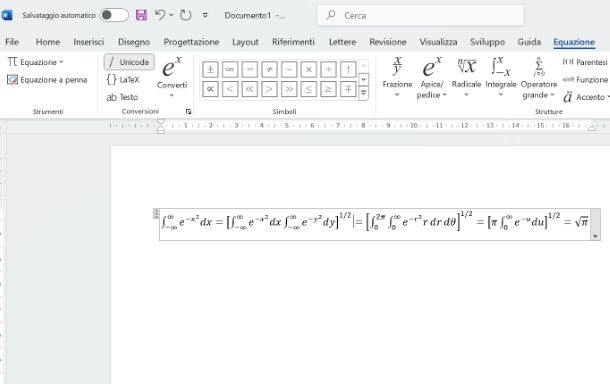Open the Operatore grande dropdown
This screenshot has width=610, height=384.
(538, 77)
